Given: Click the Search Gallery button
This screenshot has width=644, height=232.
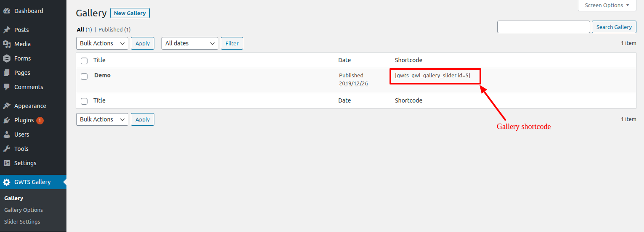Looking at the screenshot, I should [x=614, y=27].
